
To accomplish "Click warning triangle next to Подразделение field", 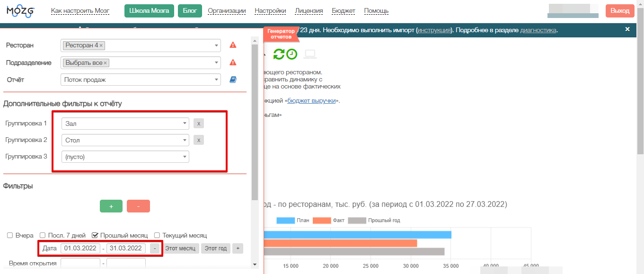I will [233, 62].
